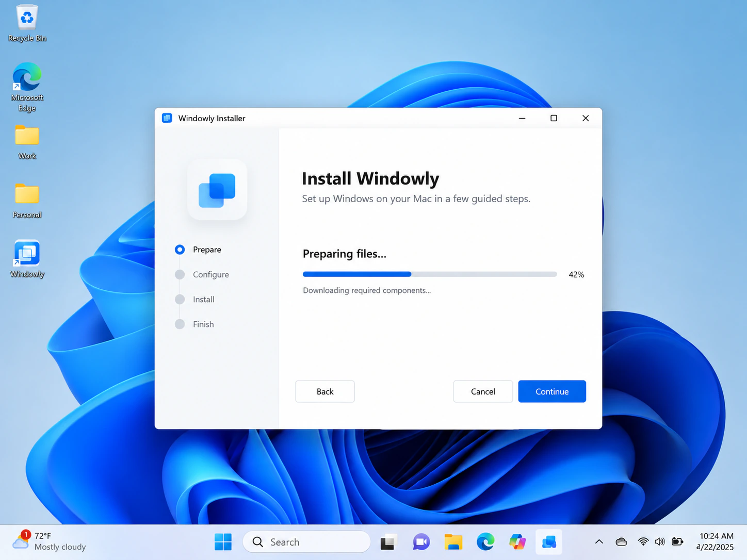Minimize the Windowly Installer window
Screen dimensions: 747x560
(522, 118)
